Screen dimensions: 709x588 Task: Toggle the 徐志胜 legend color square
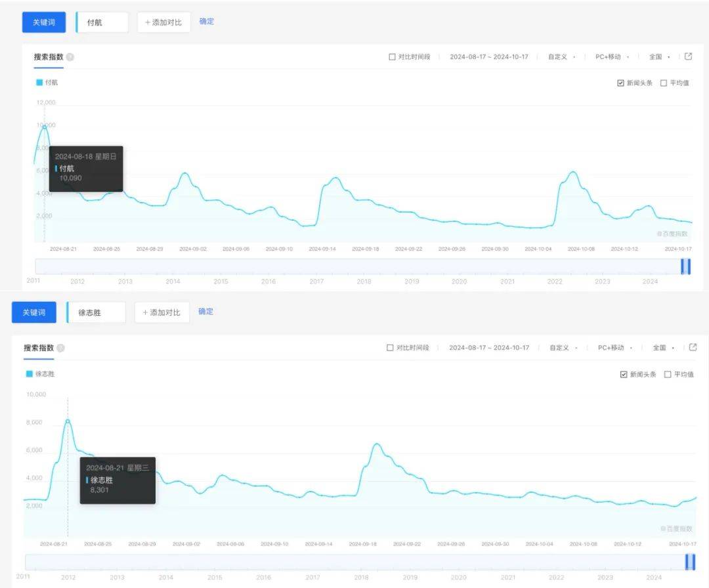coord(30,374)
